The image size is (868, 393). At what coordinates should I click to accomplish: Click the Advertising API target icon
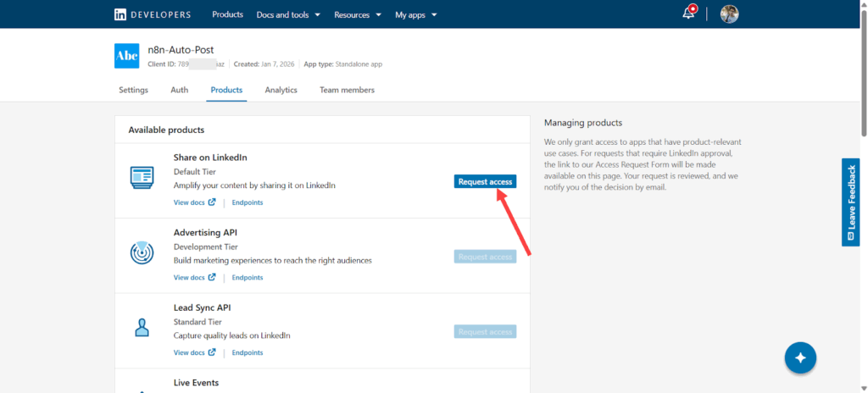[142, 252]
